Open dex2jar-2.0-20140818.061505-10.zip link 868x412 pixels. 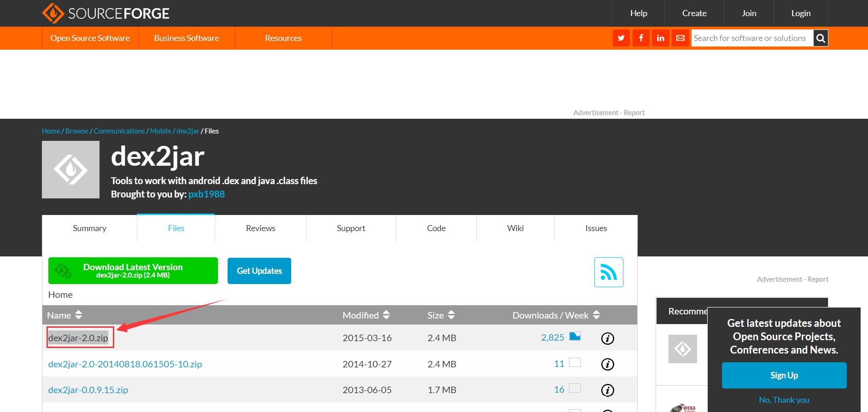point(125,364)
